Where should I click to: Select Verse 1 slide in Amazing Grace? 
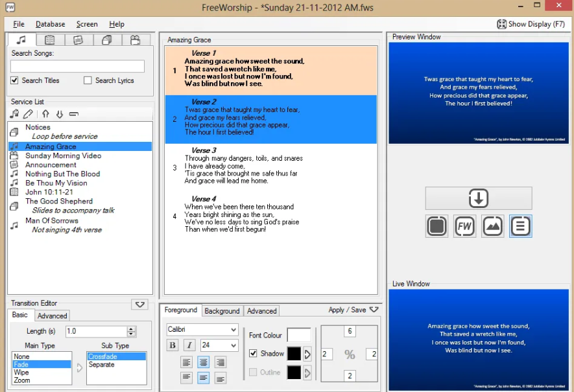tap(271, 71)
